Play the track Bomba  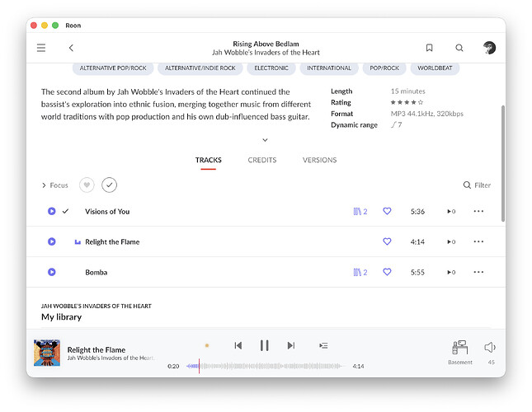[52, 272]
